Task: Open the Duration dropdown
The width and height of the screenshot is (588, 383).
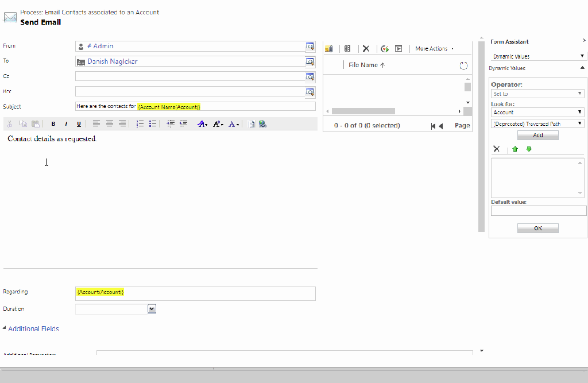Action: pyautogui.click(x=152, y=309)
